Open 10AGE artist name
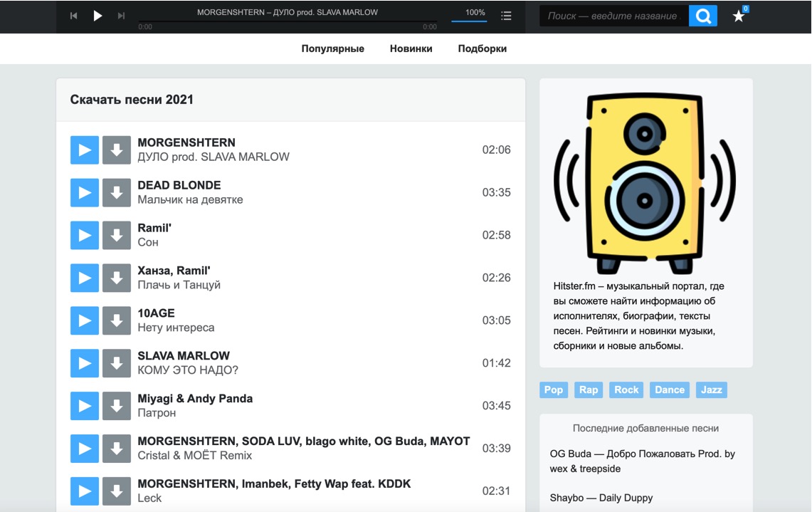The width and height of the screenshot is (812, 512). point(157,313)
